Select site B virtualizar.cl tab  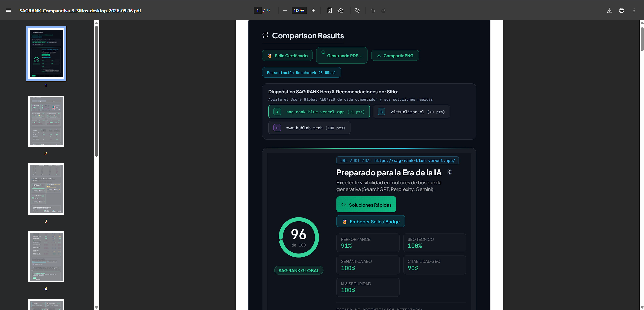point(411,112)
